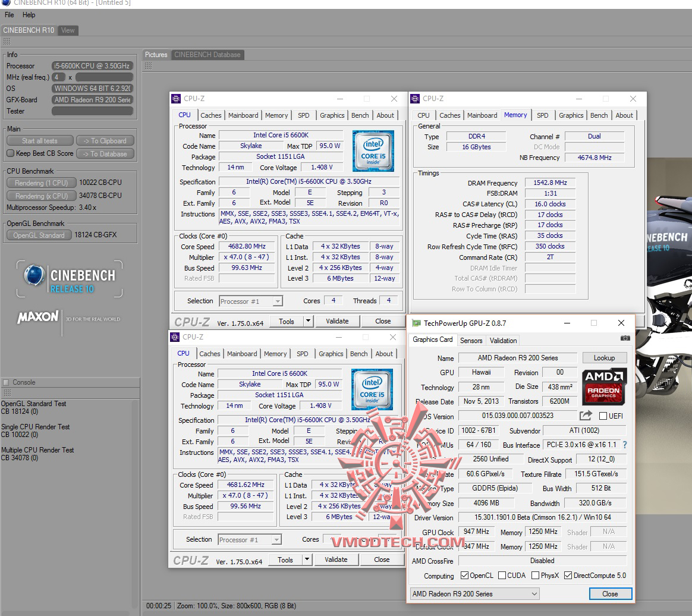Click the CPU-Z app icon in Memory window title bar
Viewport: 692px width, 616px height.
click(x=415, y=98)
